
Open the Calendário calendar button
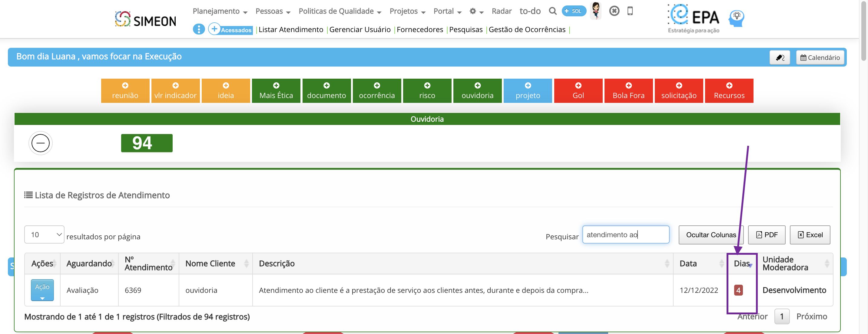tap(820, 57)
